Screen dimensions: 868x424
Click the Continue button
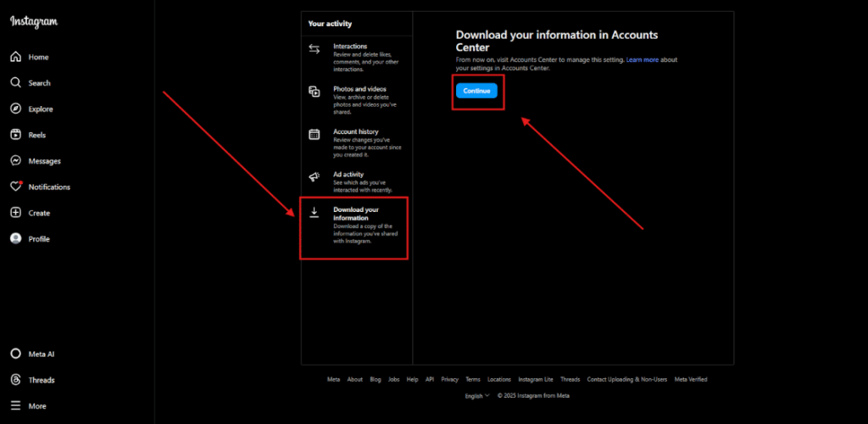click(x=476, y=91)
